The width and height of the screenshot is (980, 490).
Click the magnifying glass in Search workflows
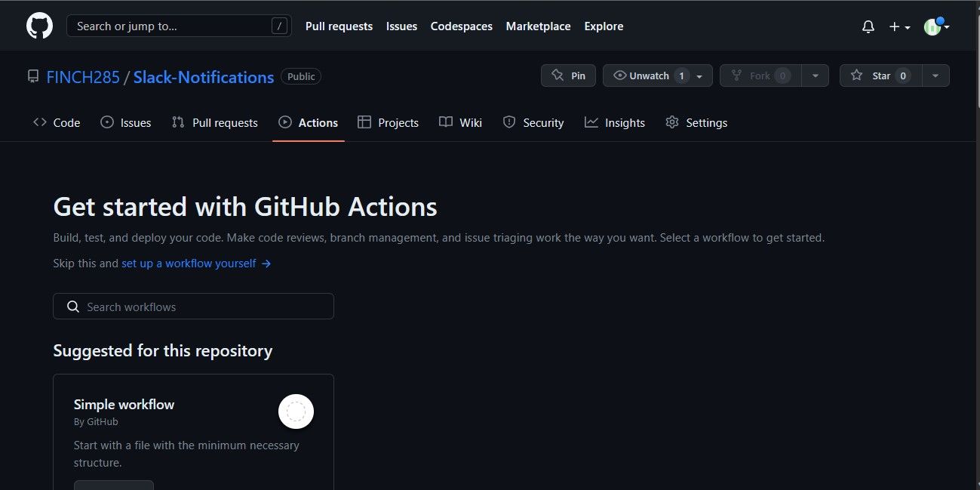pyautogui.click(x=72, y=307)
